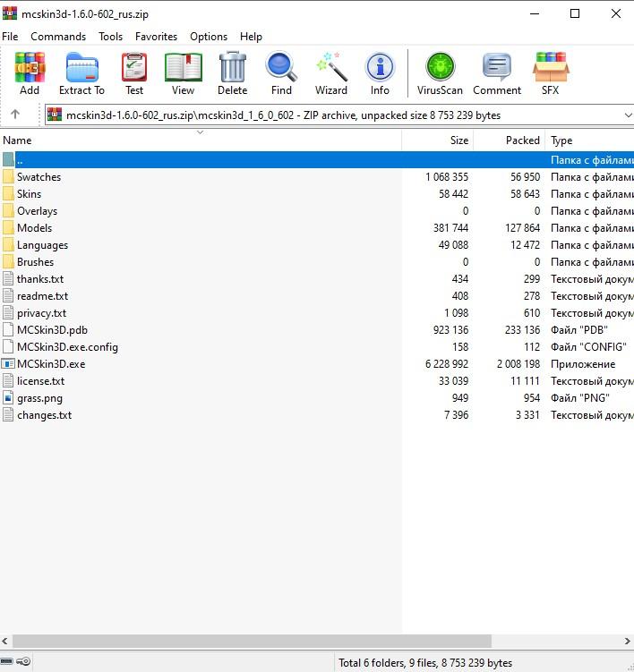This screenshot has height=672, width=634.
Task: Select the grass.png image file icon
Action: point(8,398)
